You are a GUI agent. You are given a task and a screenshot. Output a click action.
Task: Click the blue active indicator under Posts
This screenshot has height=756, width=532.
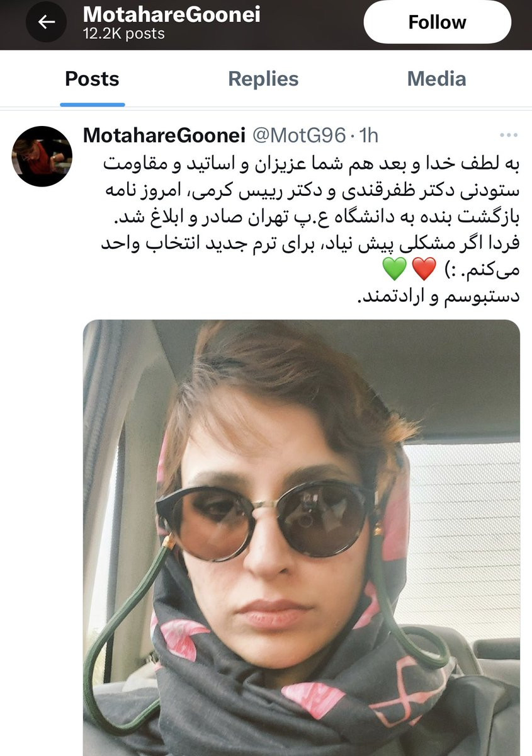point(93,104)
